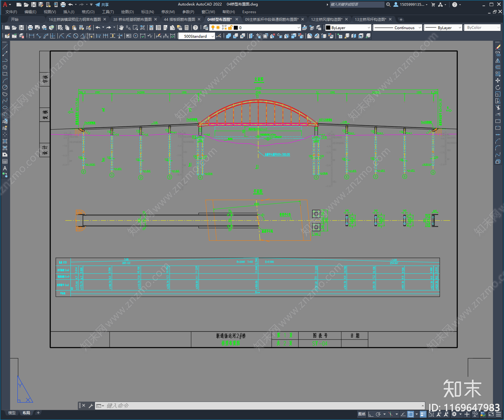
Task: Switch to 38 桥台桩基钢筋布置图 tab
Action: pos(132,20)
